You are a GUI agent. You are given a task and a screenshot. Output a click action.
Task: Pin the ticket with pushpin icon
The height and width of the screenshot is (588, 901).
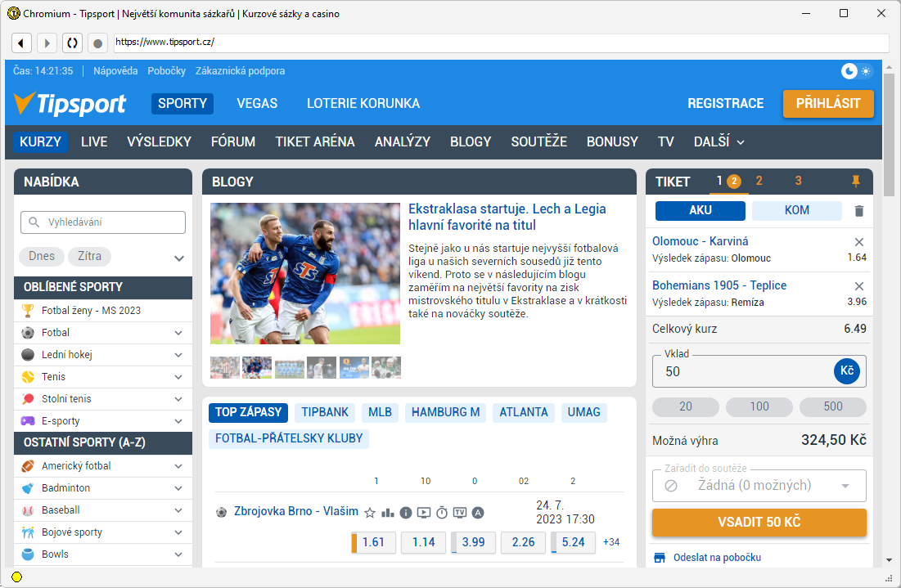pyautogui.click(x=856, y=182)
